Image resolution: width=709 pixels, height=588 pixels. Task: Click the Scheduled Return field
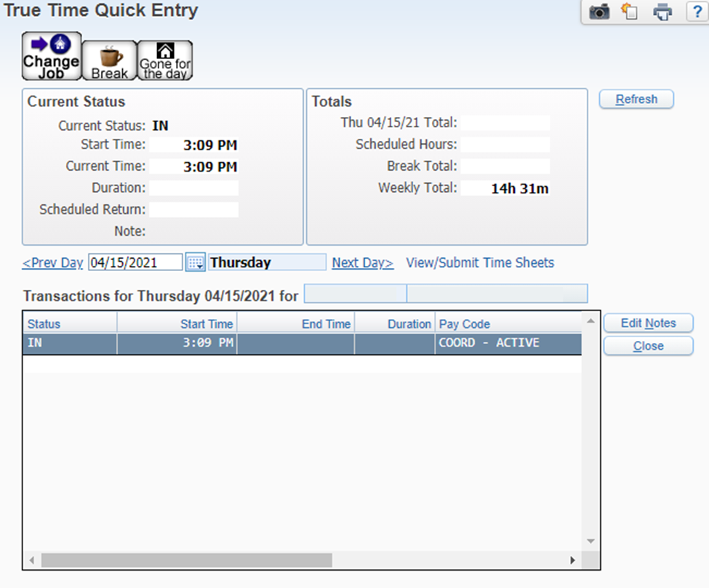[193, 210]
